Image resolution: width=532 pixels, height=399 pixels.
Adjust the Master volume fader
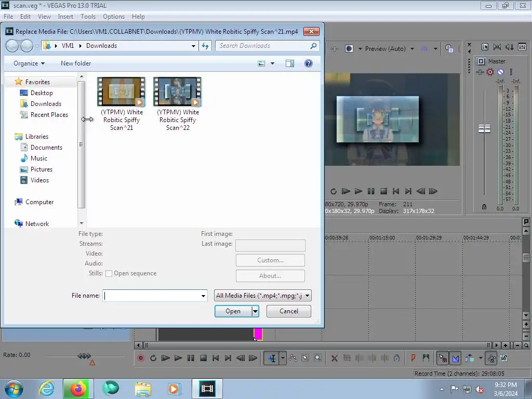485,129
